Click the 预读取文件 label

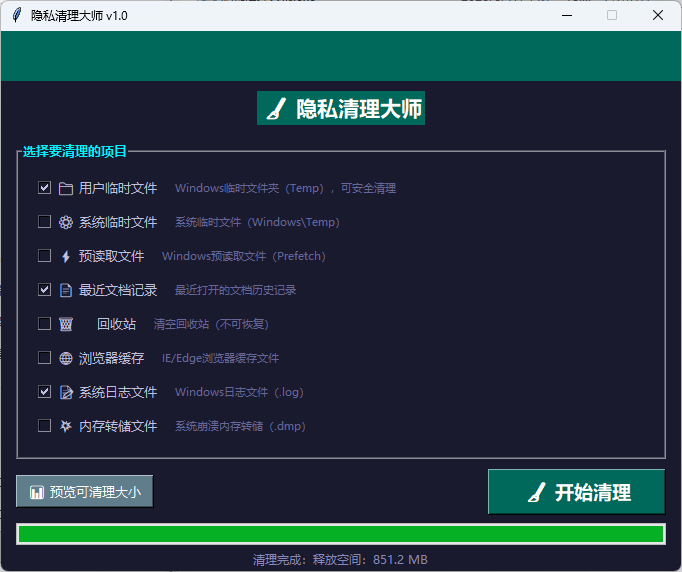pos(111,256)
